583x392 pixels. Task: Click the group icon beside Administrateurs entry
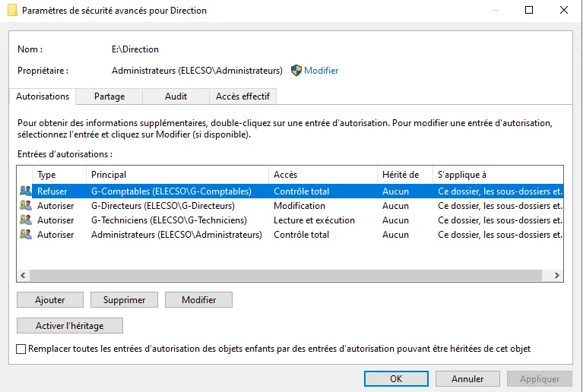[x=26, y=235]
